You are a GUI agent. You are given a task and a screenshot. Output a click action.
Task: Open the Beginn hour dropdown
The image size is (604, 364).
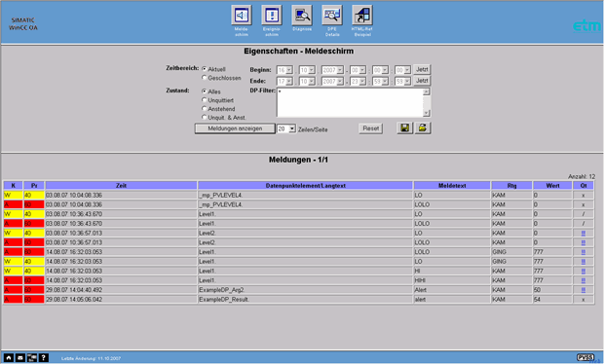coord(358,70)
